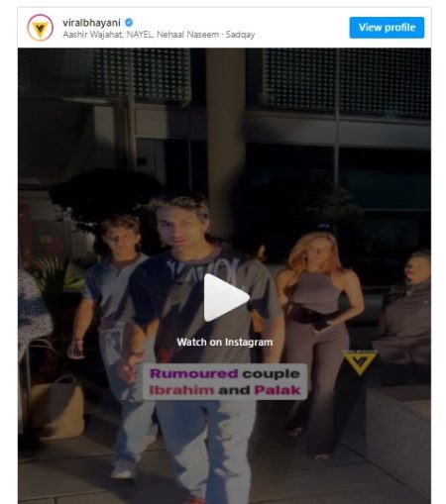This screenshot has width=446, height=504.
Task: Open the Sadqay audio attribution
Action: point(240,35)
